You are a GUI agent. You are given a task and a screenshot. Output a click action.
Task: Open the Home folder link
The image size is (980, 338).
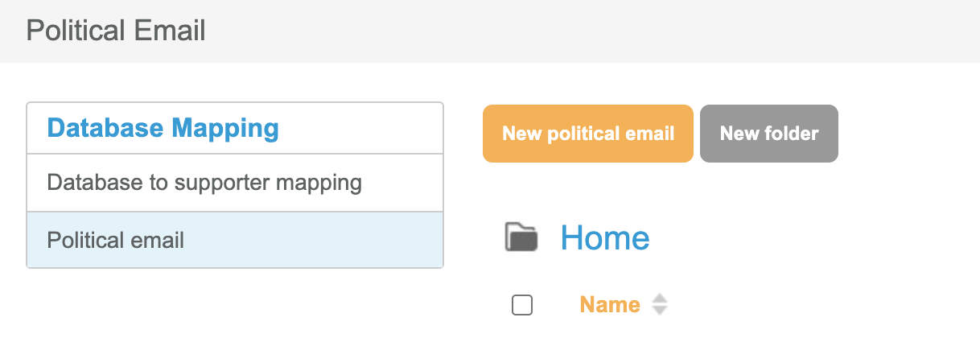(x=605, y=238)
